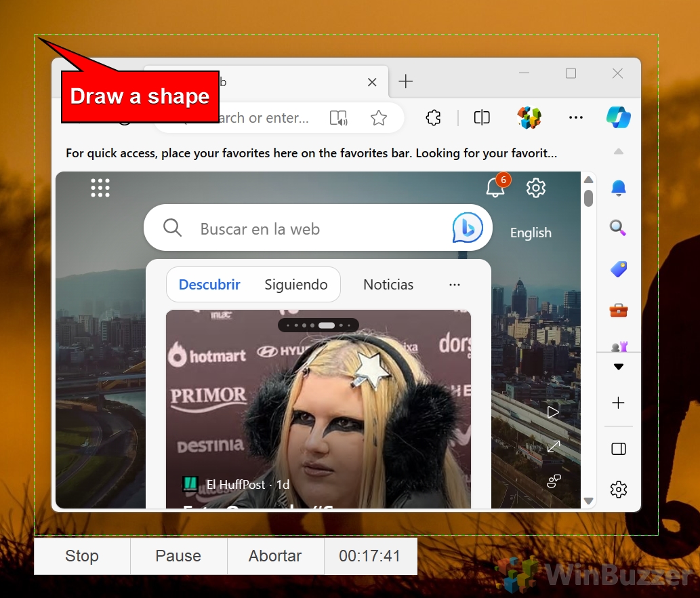Select the Siguiendo feed tab
This screenshot has width=700, height=598.
coord(296,285)
